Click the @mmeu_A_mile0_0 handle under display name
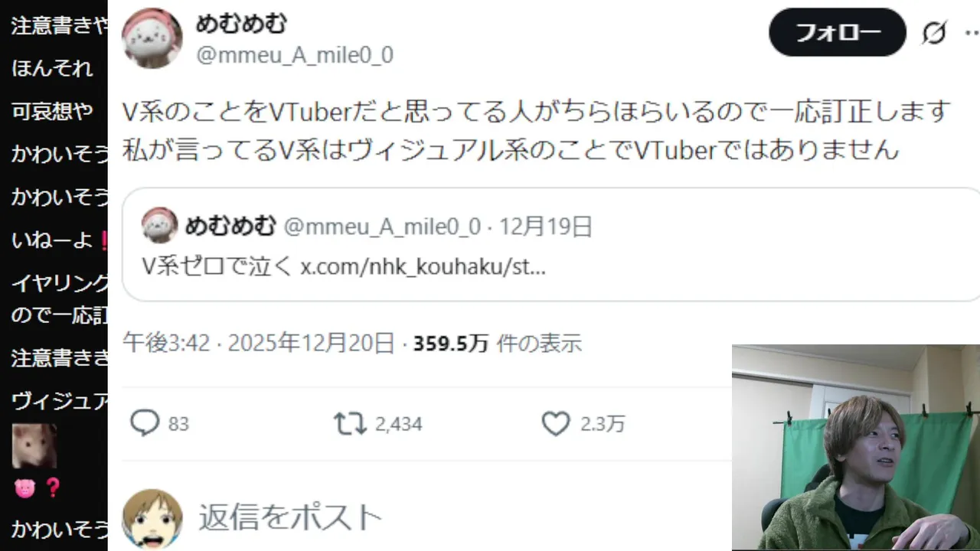 click(295, 55)
